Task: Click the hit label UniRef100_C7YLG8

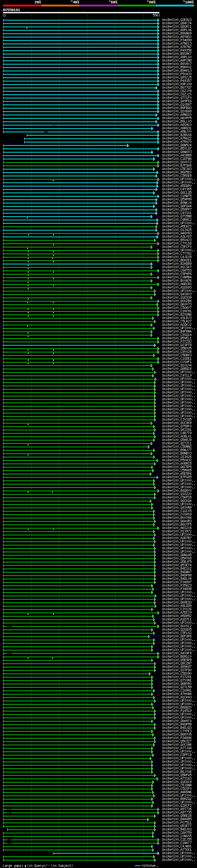Action: coord(177,243)
